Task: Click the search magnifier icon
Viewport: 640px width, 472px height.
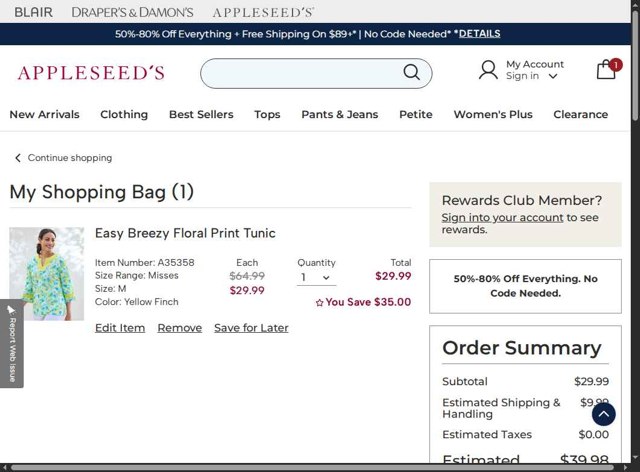Action: 411,72
